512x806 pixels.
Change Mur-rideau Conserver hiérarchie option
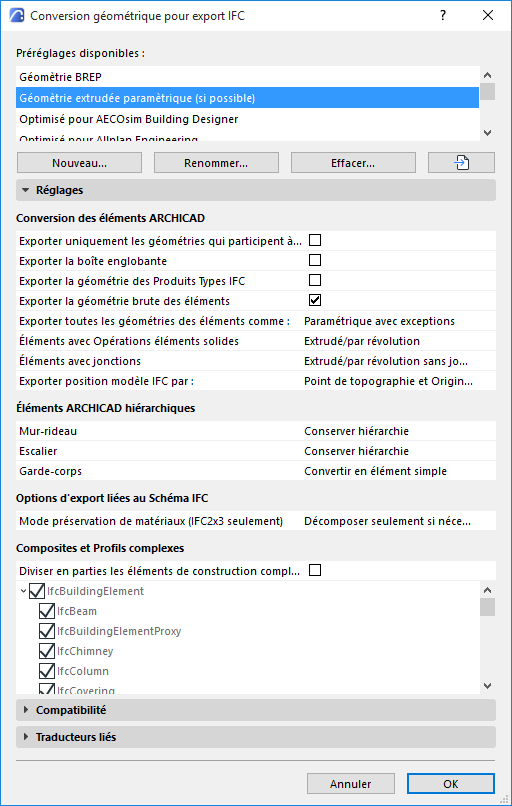pos(398,431)
